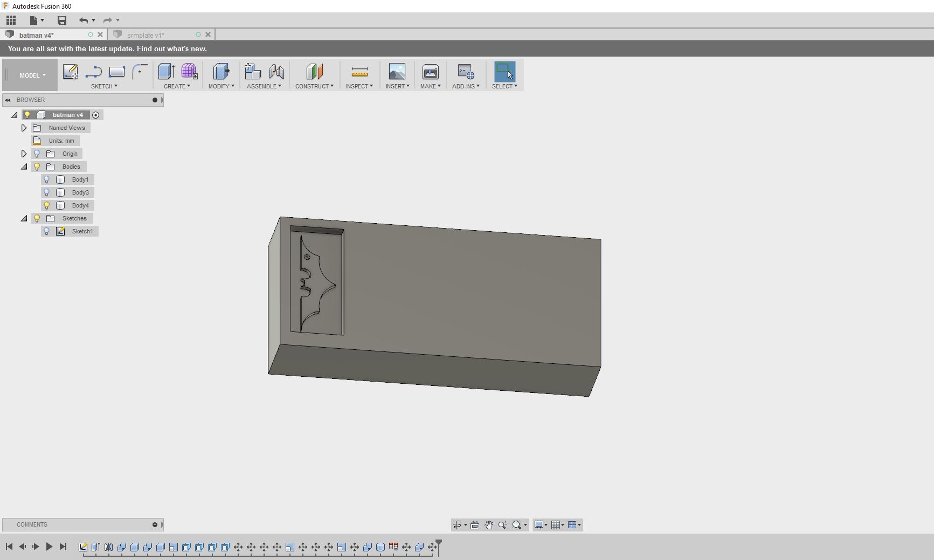Collapse the Sketches folder arrow
The width and height of the screenshot is (934, 560).
coord(24,218)
